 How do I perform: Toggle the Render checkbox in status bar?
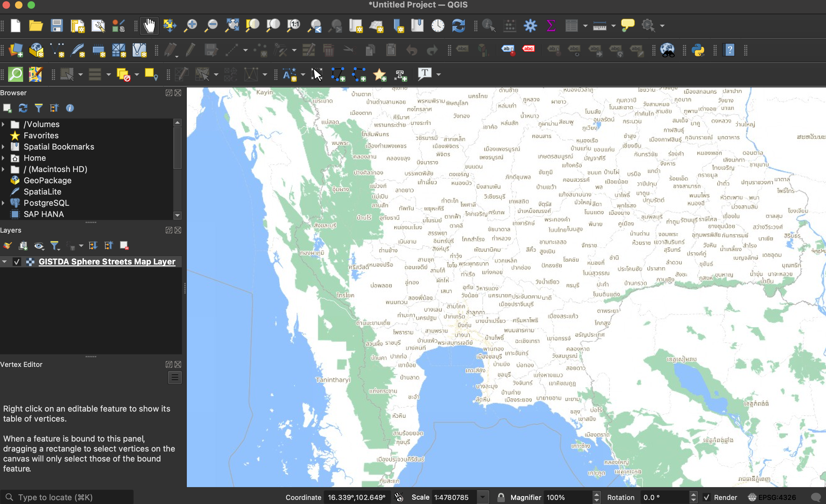point(707,497)
